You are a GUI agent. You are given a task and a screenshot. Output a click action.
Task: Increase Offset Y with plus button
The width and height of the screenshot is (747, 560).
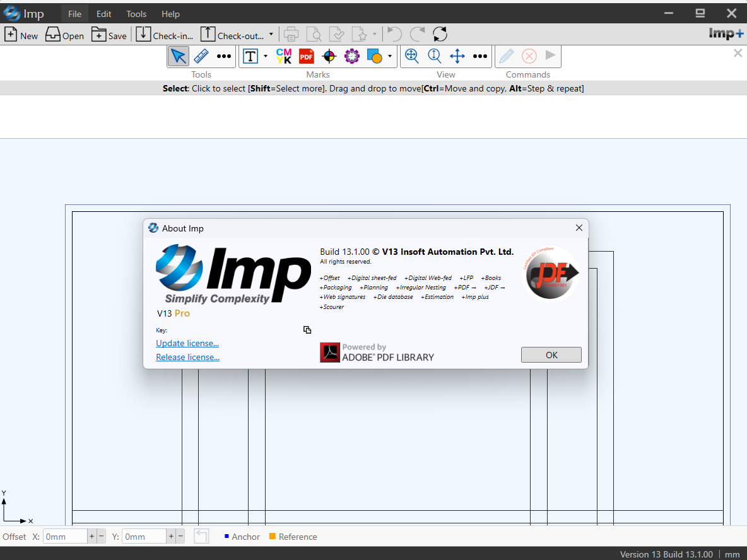[171, 536]
